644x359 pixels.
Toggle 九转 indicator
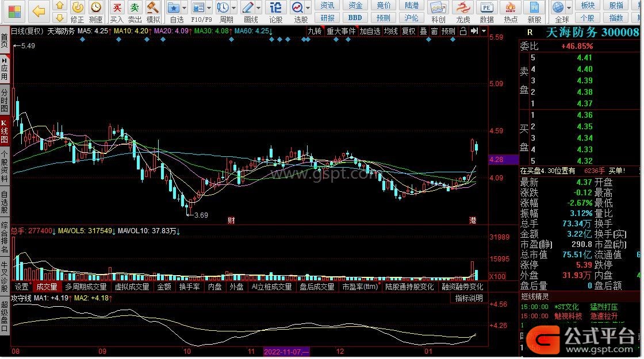pos(315,31)
